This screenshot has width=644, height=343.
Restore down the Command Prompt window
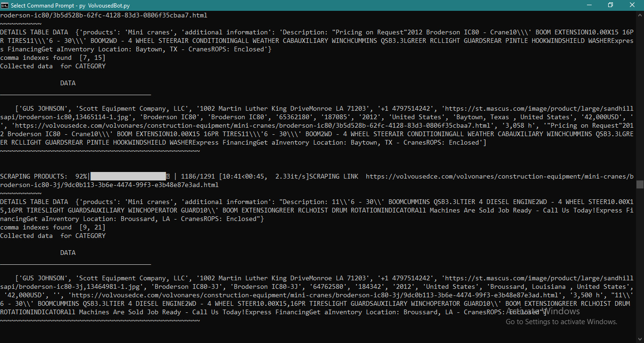[x=611, y=5]
